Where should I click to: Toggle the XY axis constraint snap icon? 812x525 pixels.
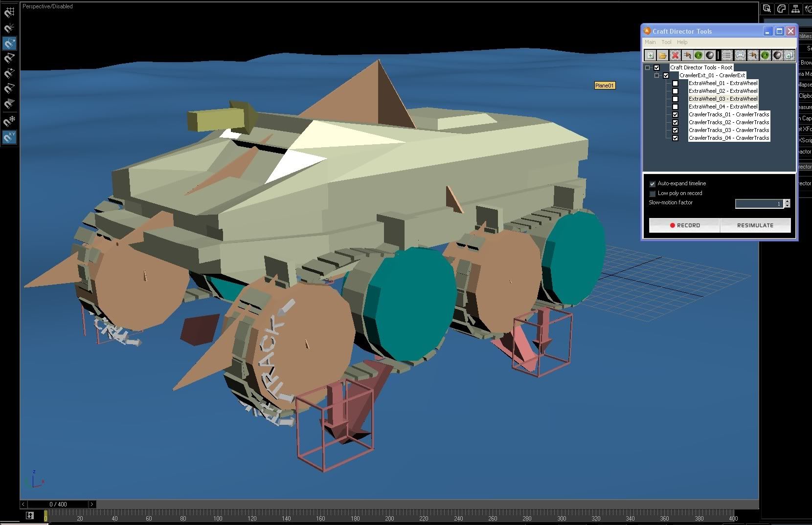coord(9,137)
